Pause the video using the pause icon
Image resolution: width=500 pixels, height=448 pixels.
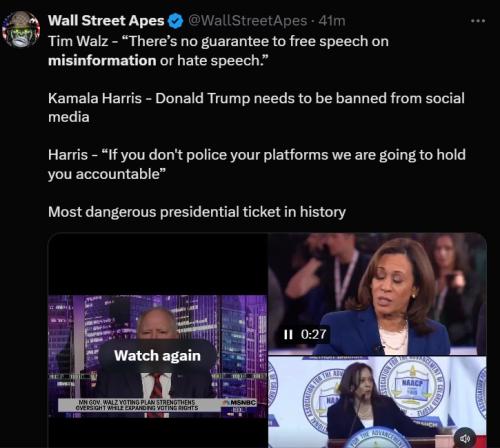point(288,334)
